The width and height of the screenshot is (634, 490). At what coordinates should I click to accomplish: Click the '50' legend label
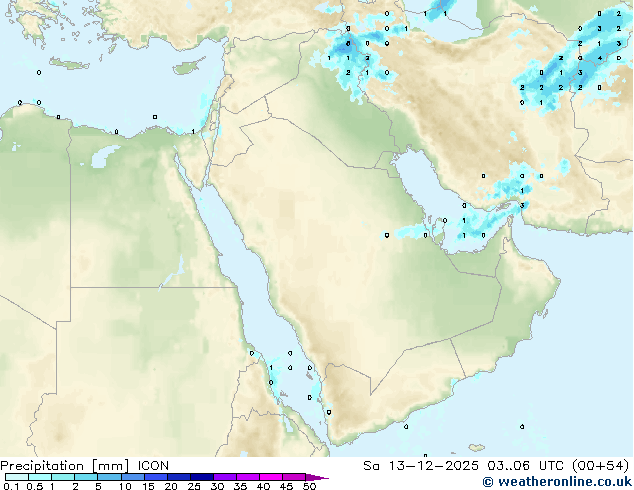point(309,486)
